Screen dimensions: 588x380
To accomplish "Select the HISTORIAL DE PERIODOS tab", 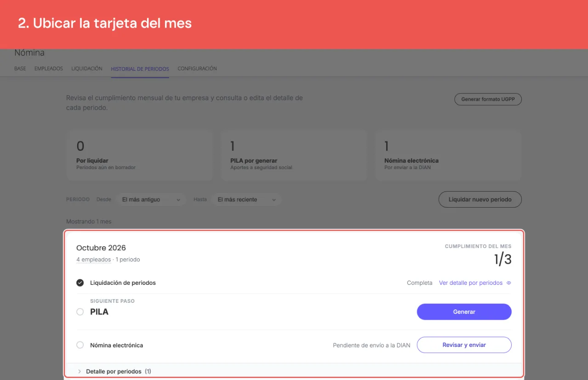I will click(140, 69).
